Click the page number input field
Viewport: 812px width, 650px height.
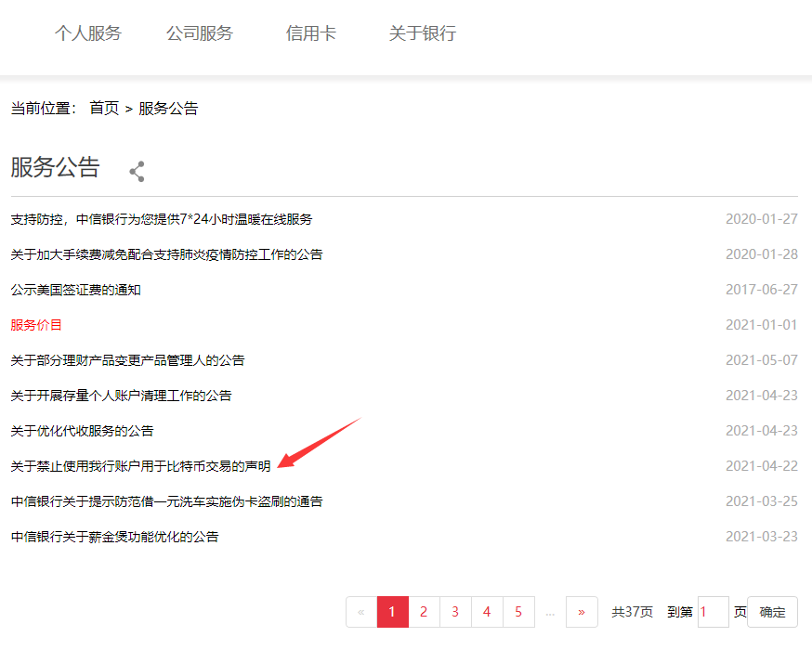pos(714,612)
